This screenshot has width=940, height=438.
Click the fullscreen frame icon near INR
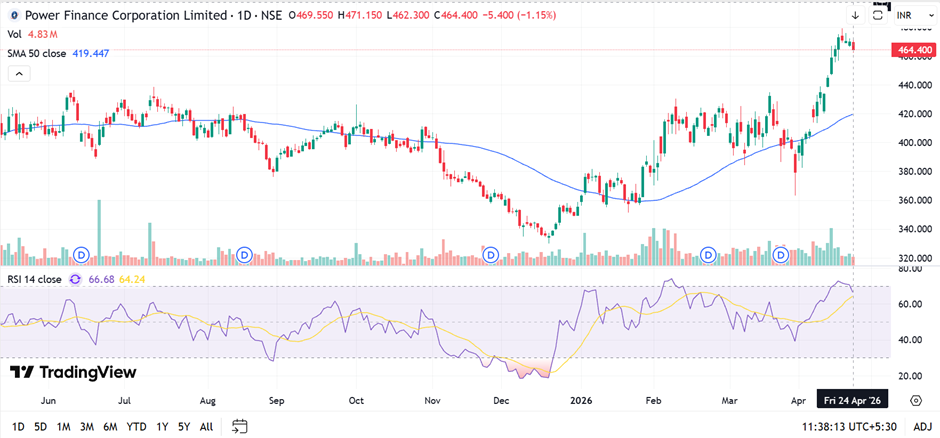coord(879,15)
